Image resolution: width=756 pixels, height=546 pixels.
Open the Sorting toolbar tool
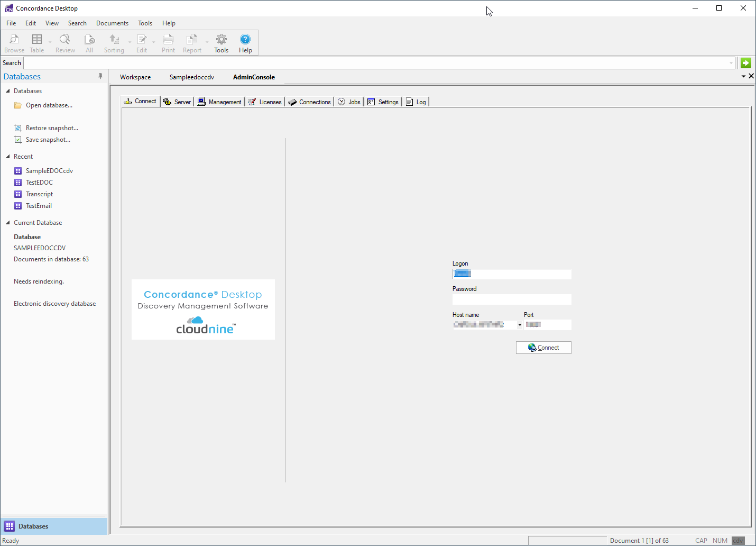click(114, 43)
